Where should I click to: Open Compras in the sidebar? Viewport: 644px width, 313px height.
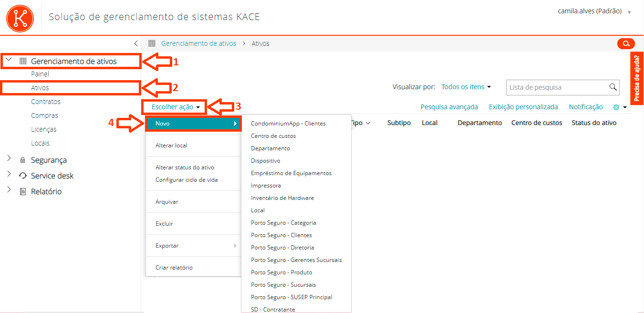(44, 115)
